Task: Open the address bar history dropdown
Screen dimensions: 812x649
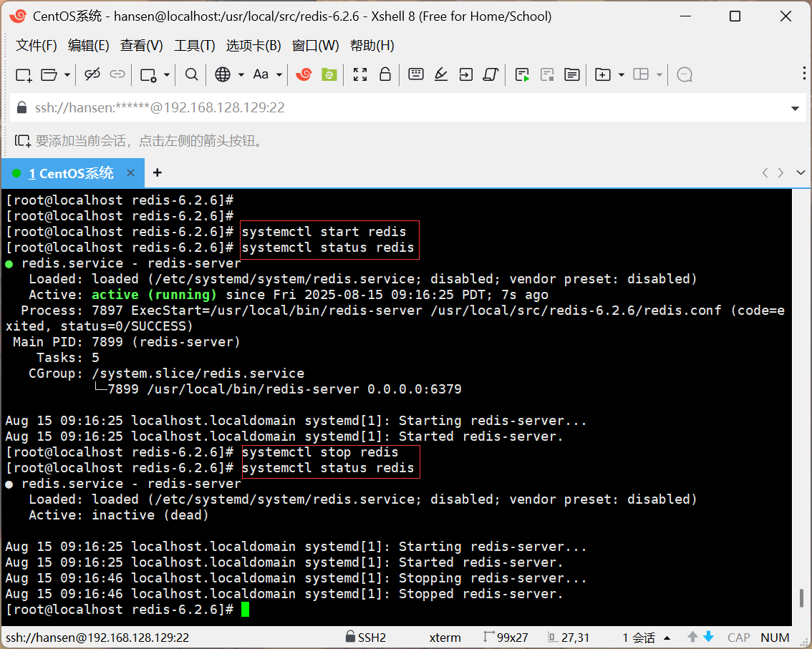Action: pyautogui.click(x=795, y=109)
